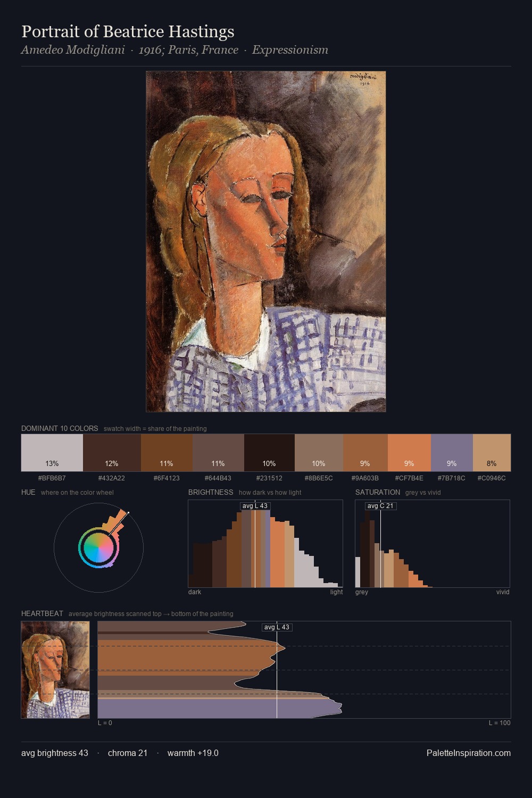Pick the #6F4123 brown swatch
Viewport: 532px width, 798px height.
(x=167, y=453)
